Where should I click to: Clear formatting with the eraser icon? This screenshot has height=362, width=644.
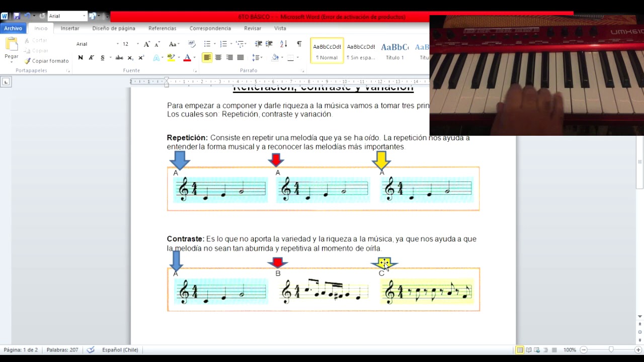coord(192,44)
